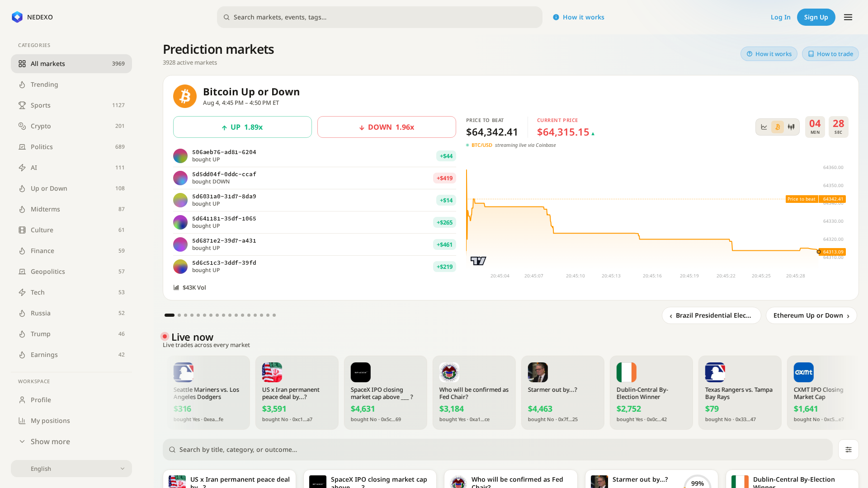Image resolution: width=868 pixels, height=488 pixels.
Task: Click the My positions bar chart icon
Action: (x=22, y=421)
